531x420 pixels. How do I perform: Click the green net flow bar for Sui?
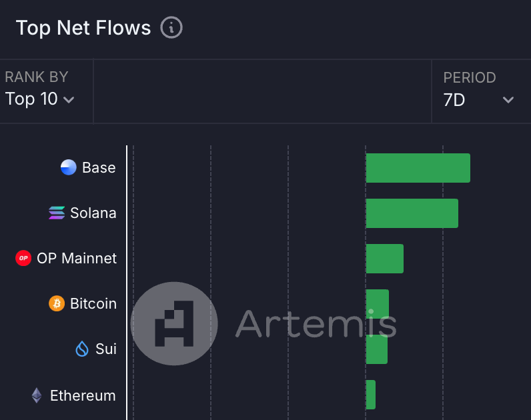click(x=377, y=349)
